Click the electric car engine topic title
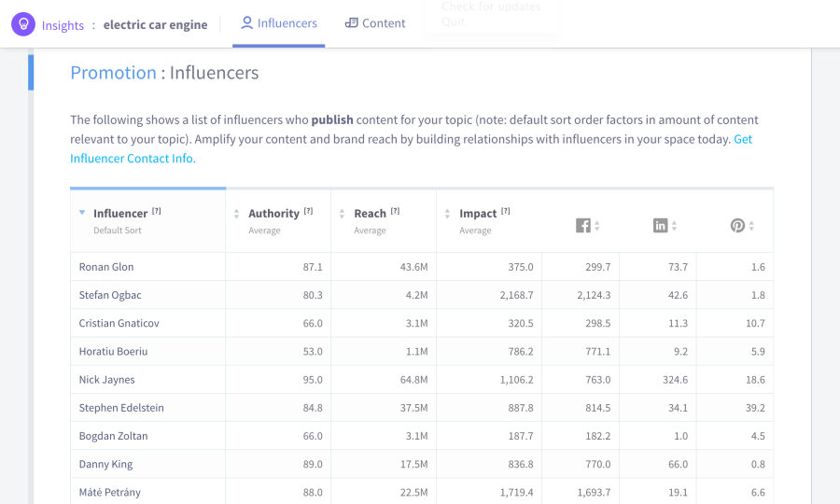840x504 pixels. (x=155, y=24)
